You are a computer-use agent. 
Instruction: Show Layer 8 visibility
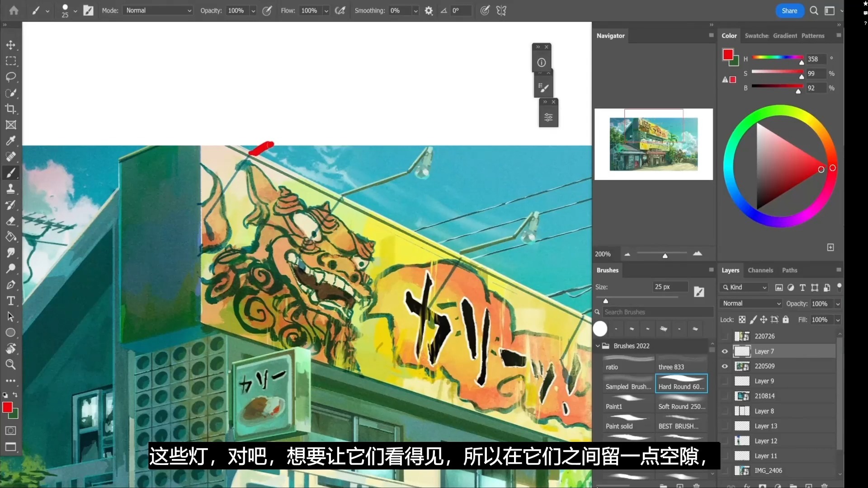[x=725, y=411]
